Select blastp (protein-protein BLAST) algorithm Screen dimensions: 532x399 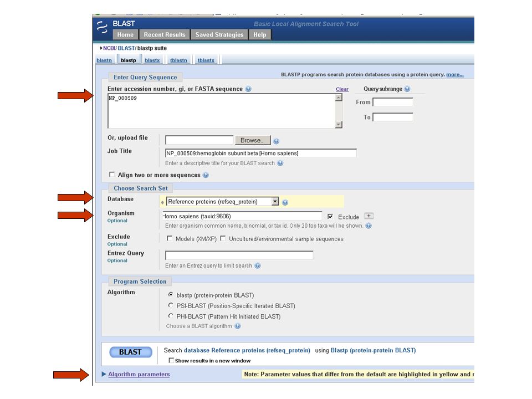(x=171, y=294)
